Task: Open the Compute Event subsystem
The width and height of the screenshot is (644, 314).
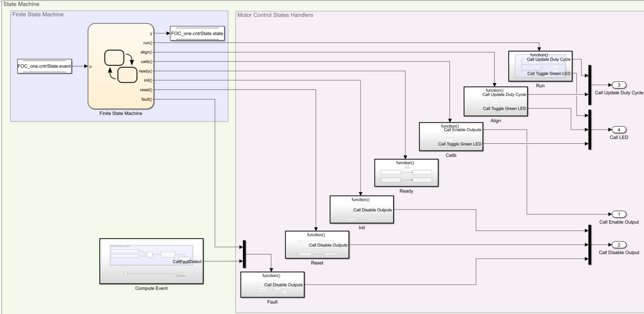Action: 151,262
